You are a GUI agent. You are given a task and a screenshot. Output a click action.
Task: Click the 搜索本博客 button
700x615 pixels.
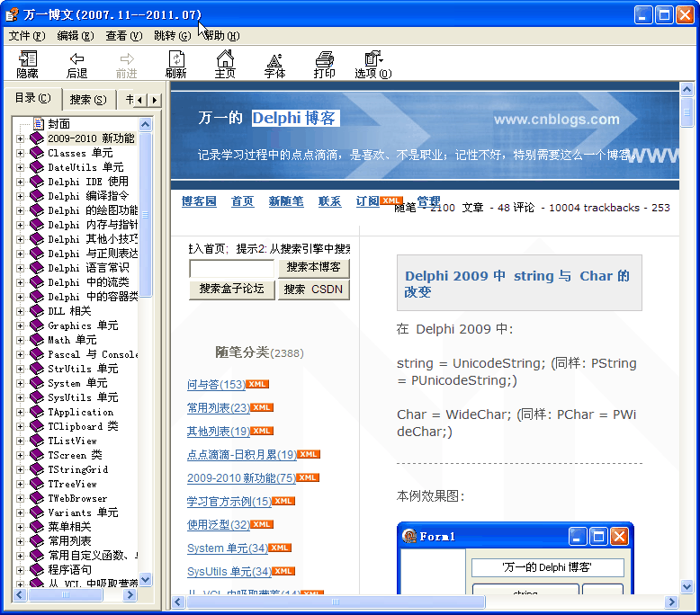coord(314,268)
